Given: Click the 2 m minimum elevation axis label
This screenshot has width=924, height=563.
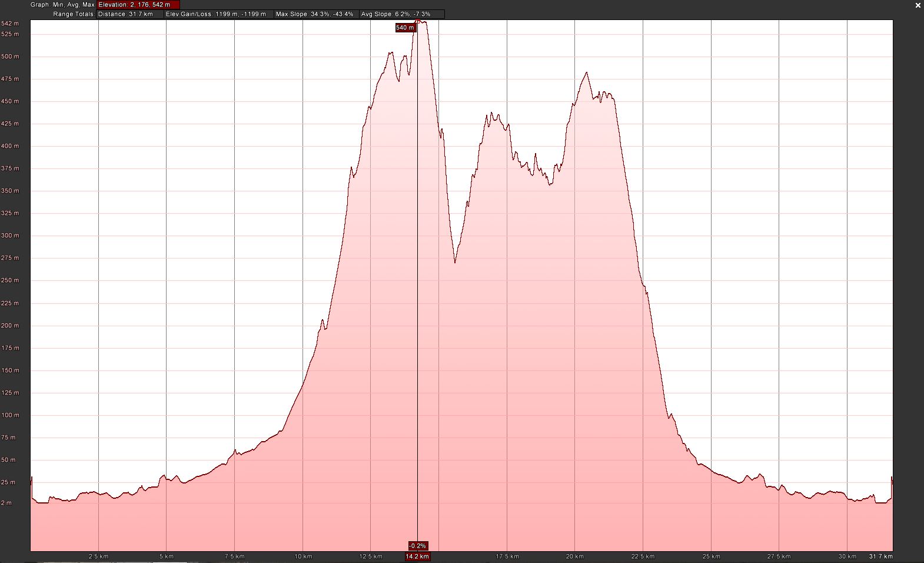Looking at the screenshot, I should (x=6, y=503).
